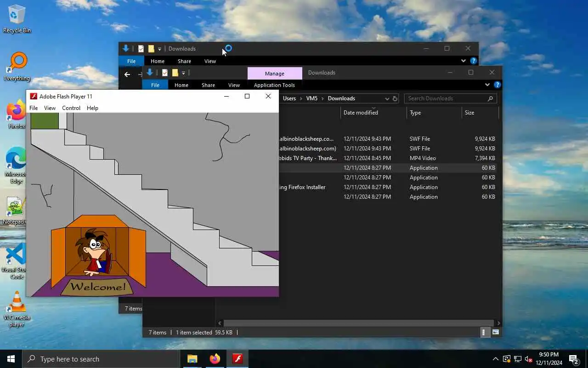
Task: Open the File tab in front Explorer window
Action: click(x=155, y=85)
